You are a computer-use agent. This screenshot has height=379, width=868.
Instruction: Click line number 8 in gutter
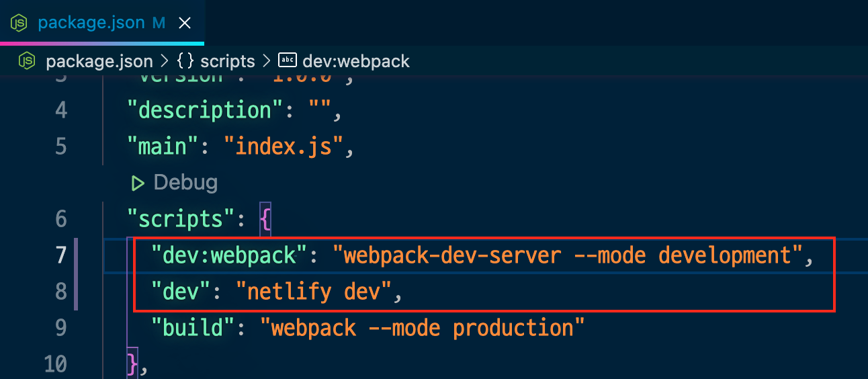point(61,292)
